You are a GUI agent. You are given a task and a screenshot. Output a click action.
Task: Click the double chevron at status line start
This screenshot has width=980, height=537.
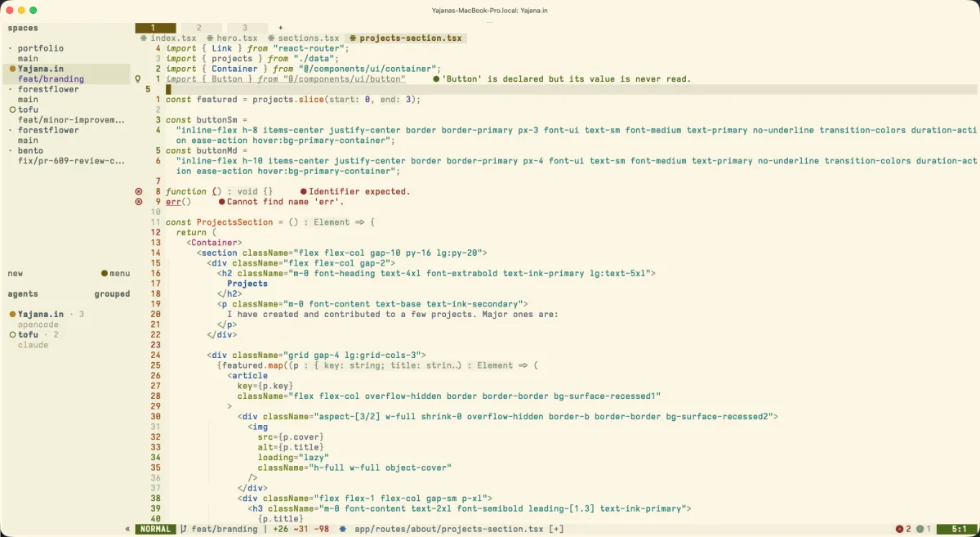[x=127, y=529]
